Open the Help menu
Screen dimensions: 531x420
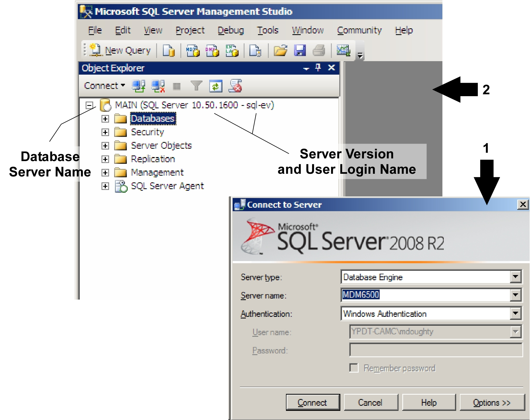[404, 30]
